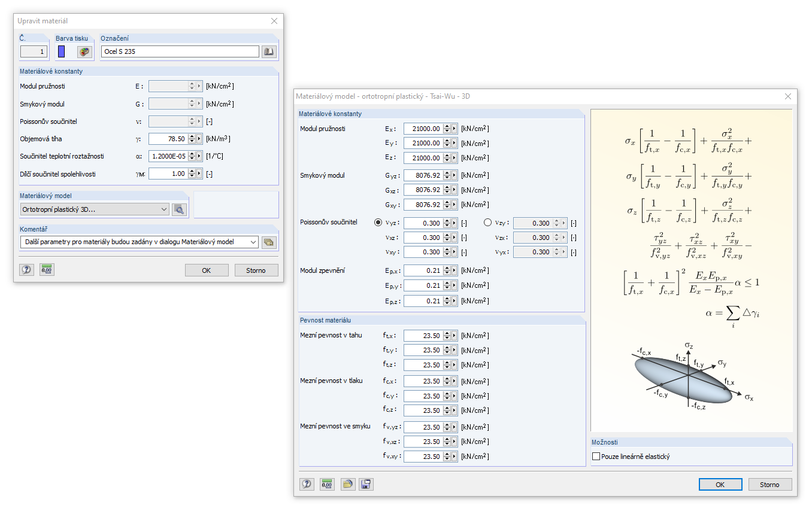
Task: Click the spinner arrows of the νyz field
Action: 447,223
